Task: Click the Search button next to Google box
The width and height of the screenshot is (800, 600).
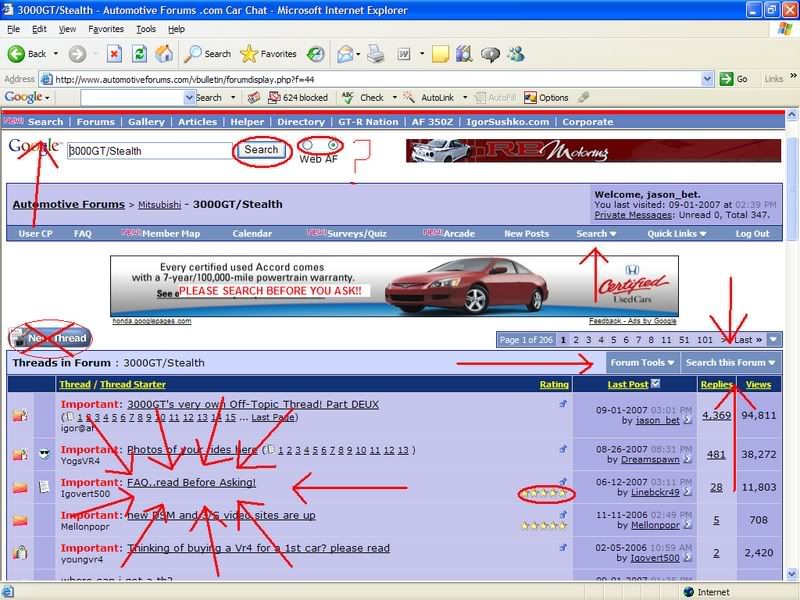Action: tap(261, 150)
